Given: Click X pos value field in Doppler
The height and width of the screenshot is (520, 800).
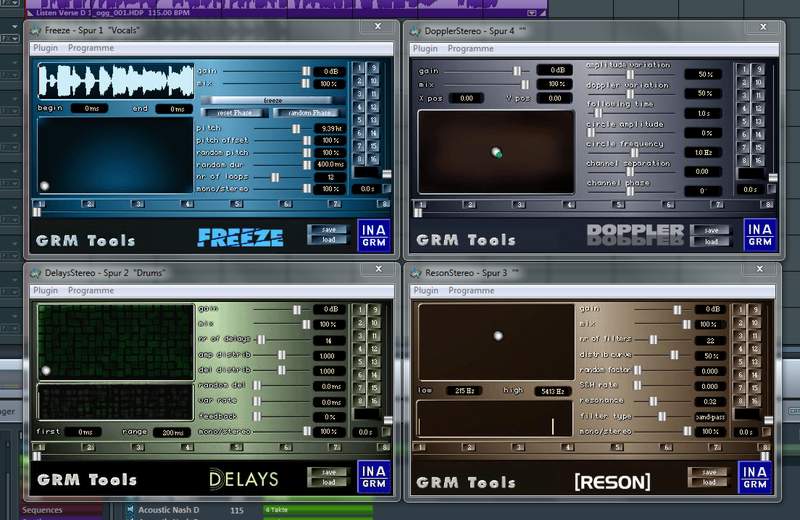Looking at the screenshot, I should point(466,98).
